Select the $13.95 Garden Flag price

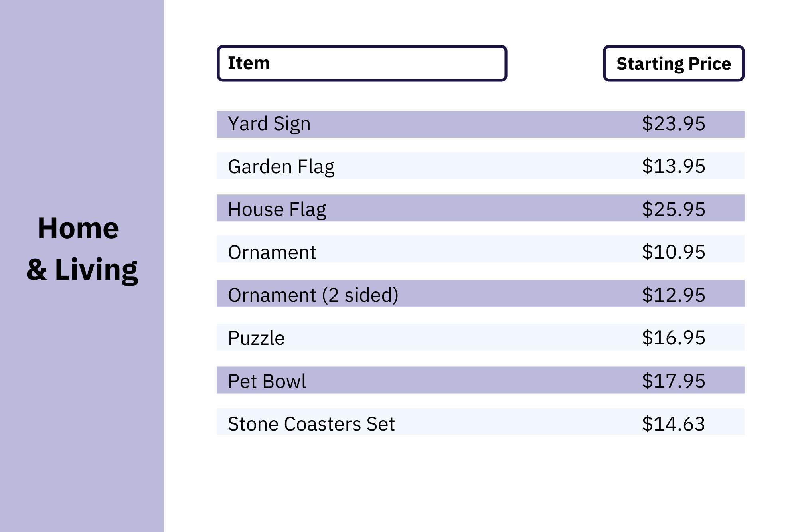pos(674,166)
